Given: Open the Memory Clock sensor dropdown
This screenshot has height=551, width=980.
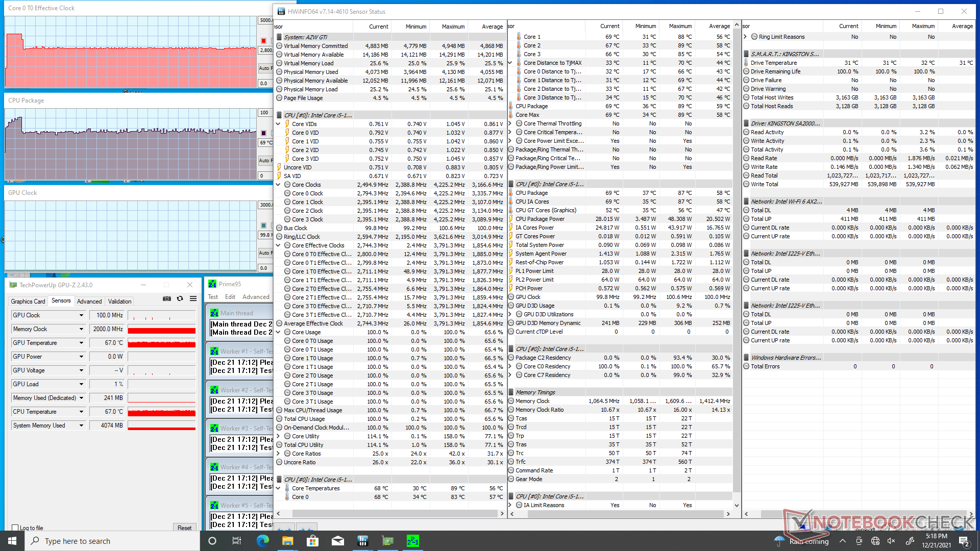Looking at the screenshot, I should (x=81, y=329).
